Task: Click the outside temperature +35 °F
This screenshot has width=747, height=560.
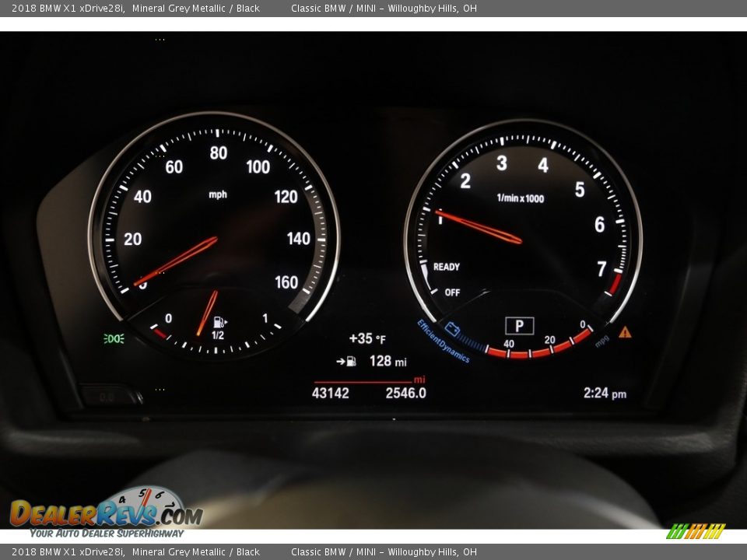Action: 367,338
